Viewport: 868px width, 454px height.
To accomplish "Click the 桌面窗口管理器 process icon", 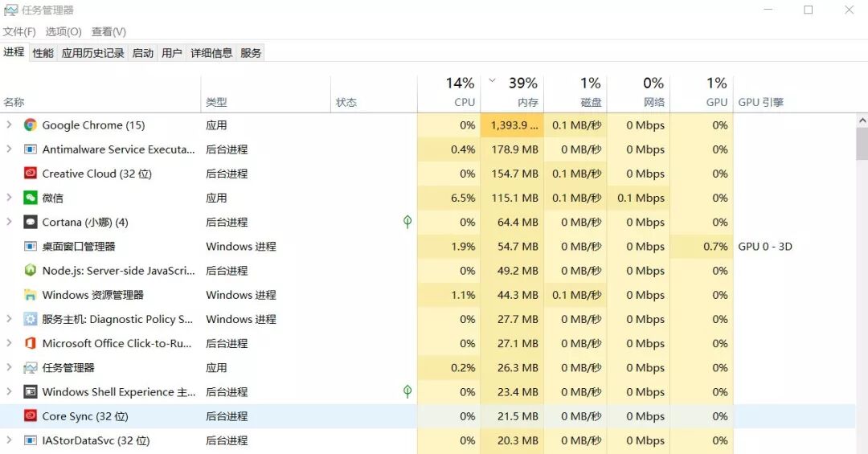I will pyautogui.click(x=30, y=247).
